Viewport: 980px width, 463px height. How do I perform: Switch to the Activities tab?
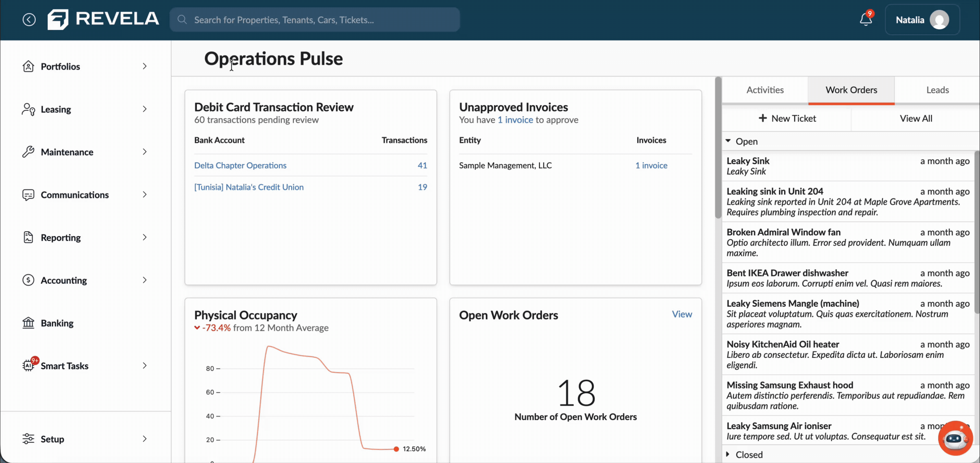coord(765,90)
